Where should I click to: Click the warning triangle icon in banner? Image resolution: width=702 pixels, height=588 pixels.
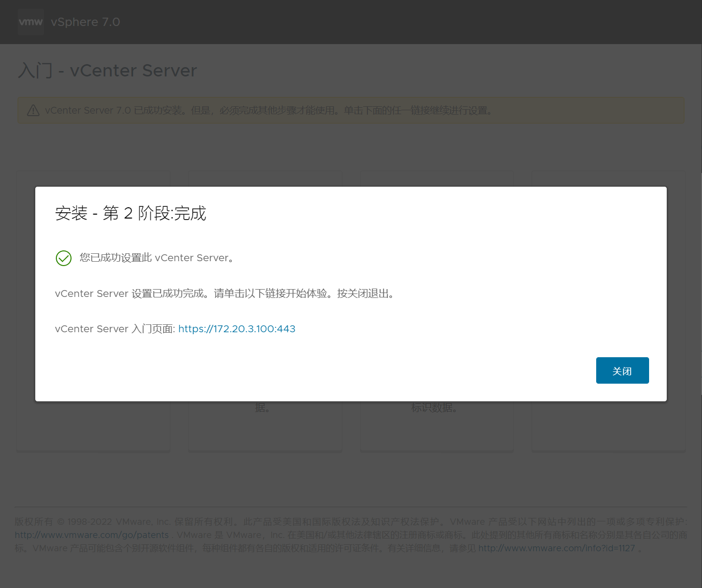tap(33, 110)
